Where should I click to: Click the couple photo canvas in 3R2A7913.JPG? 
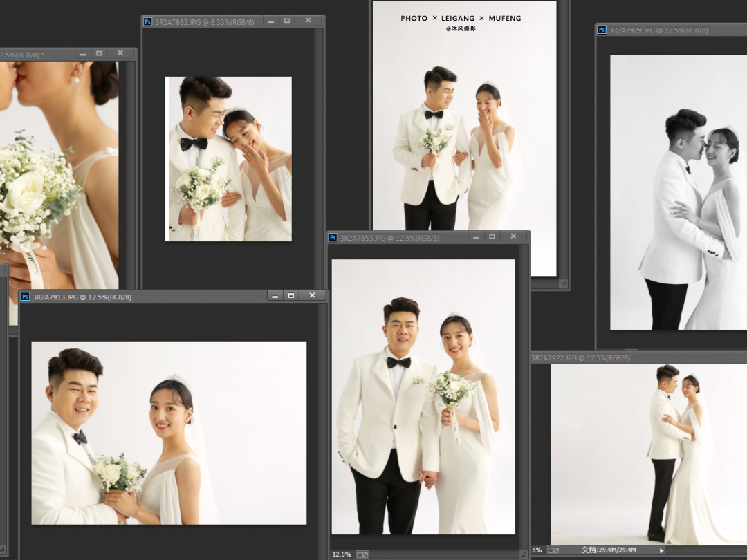point(169,433)
